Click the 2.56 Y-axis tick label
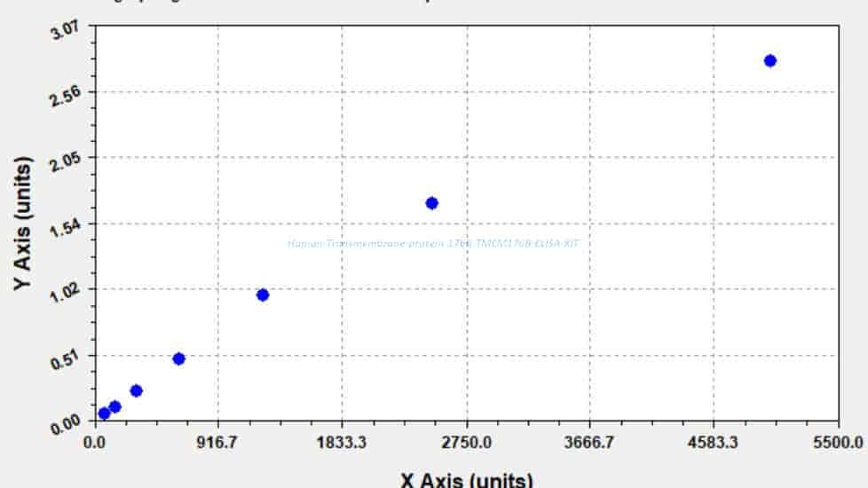 click(65, 95)
